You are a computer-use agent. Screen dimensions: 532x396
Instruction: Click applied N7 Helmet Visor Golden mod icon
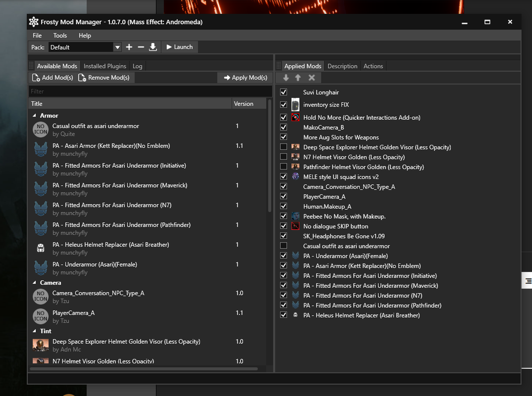click(x=296, y=157)
